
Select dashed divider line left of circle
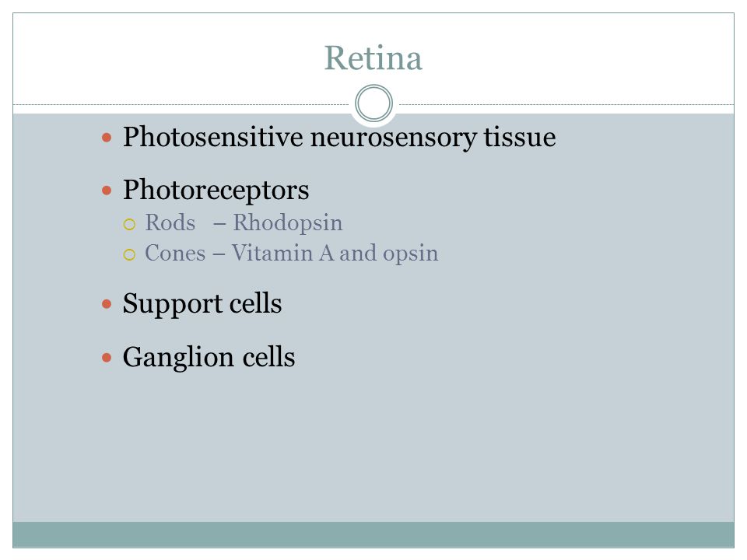(x=181, y=104)
